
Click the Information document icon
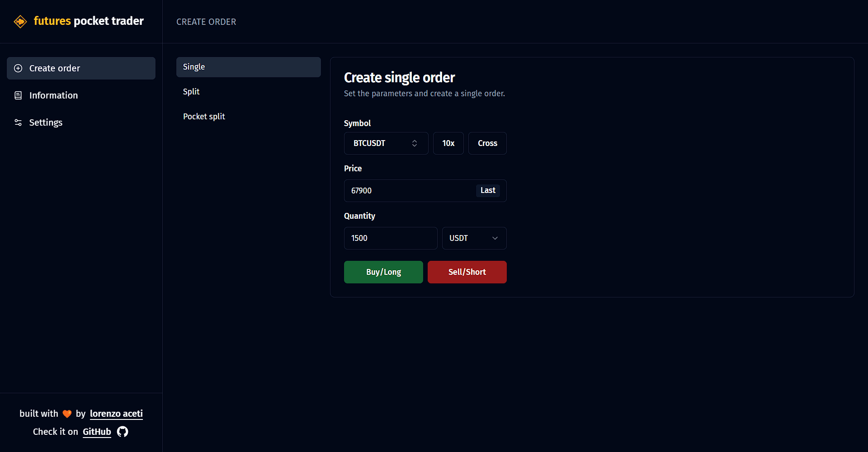pyautogui.click(x=18, y=95)
